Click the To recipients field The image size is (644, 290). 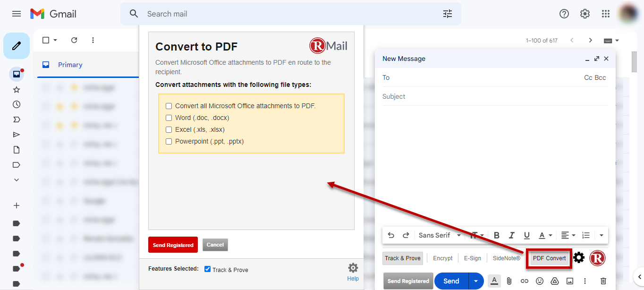pos(482,77)
